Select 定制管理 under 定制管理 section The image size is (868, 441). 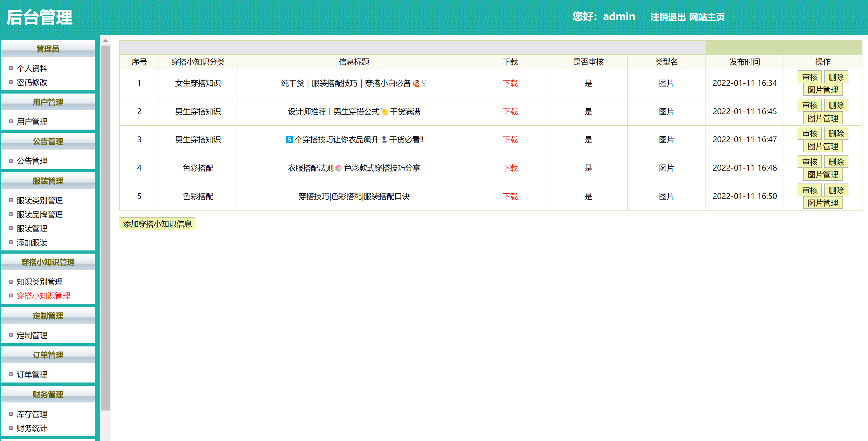pyautogui.click(x=32, y=335)
